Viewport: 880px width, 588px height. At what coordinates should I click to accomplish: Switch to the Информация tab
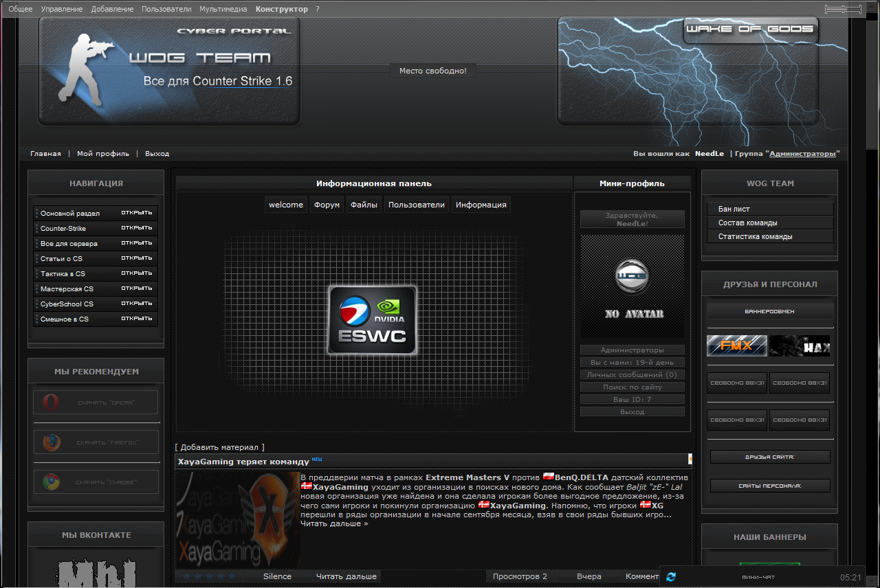(x=481, y=205)
